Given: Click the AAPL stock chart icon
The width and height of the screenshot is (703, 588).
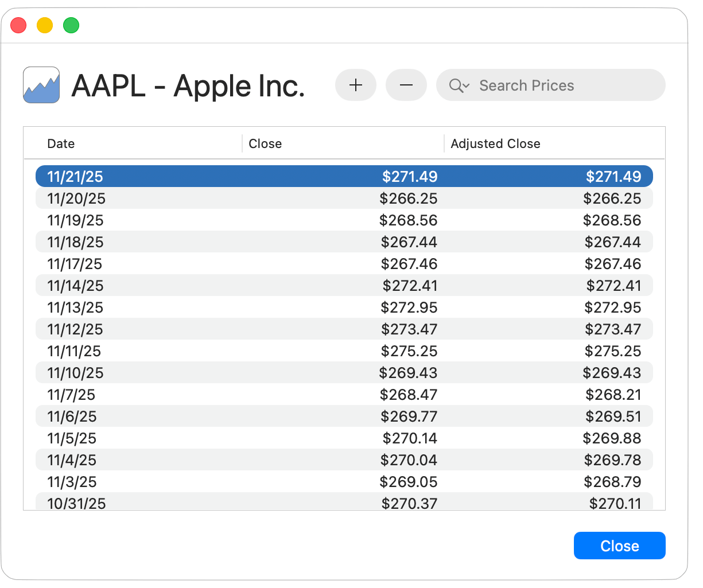Looking at the screenshot, I should [x=41, y=85].
